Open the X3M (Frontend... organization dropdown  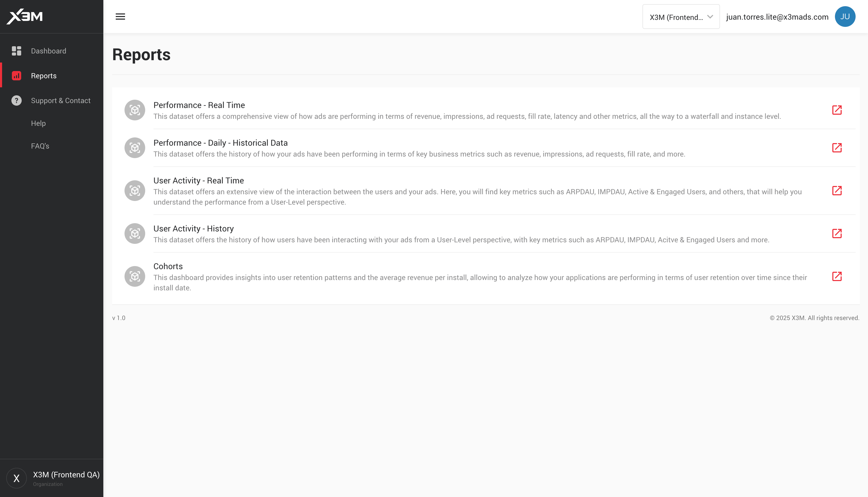click(681, 17)
